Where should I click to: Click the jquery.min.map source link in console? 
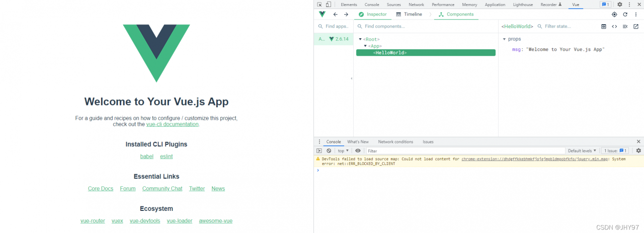(x=535, y=159)
